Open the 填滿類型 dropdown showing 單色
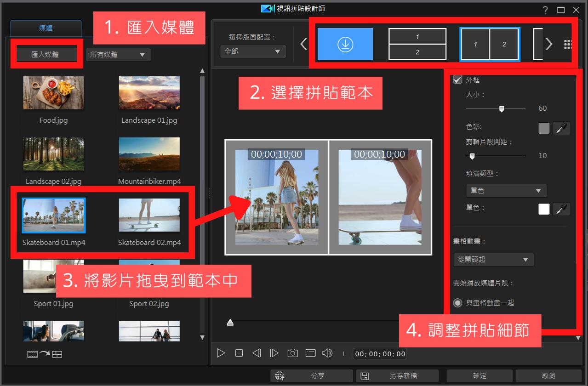Viewport: 588px width, 386px height. (506, 190)
